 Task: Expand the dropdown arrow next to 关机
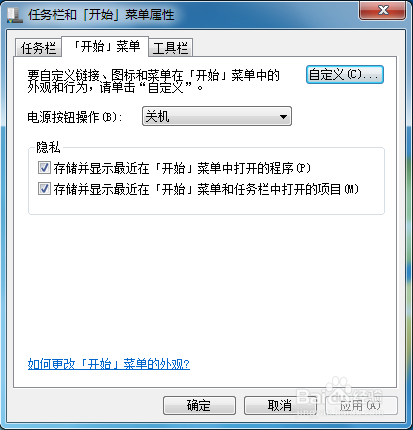(x=283, y=116)
